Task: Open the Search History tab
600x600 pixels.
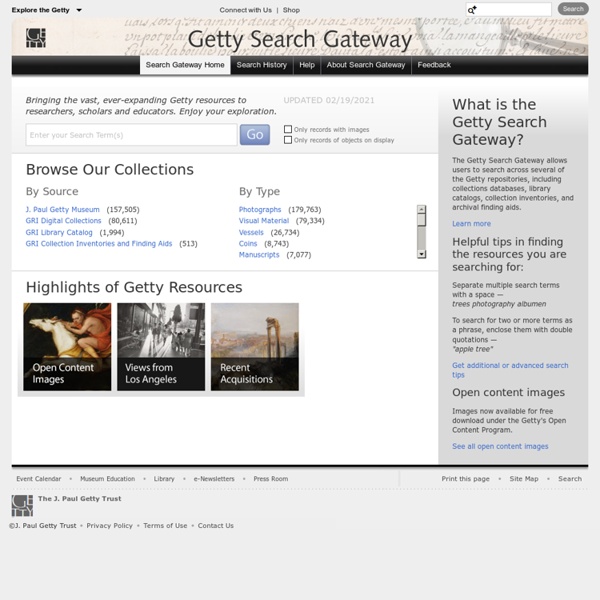Action: coord(262,65)
